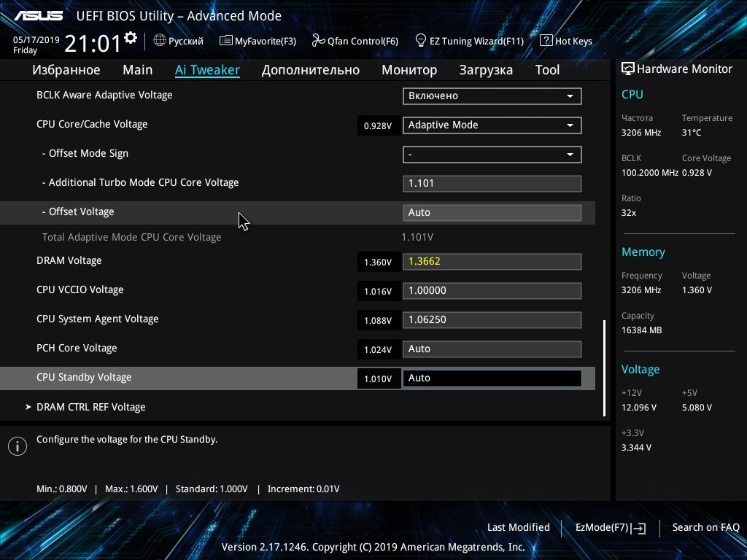Click Last Modified button

519,528
